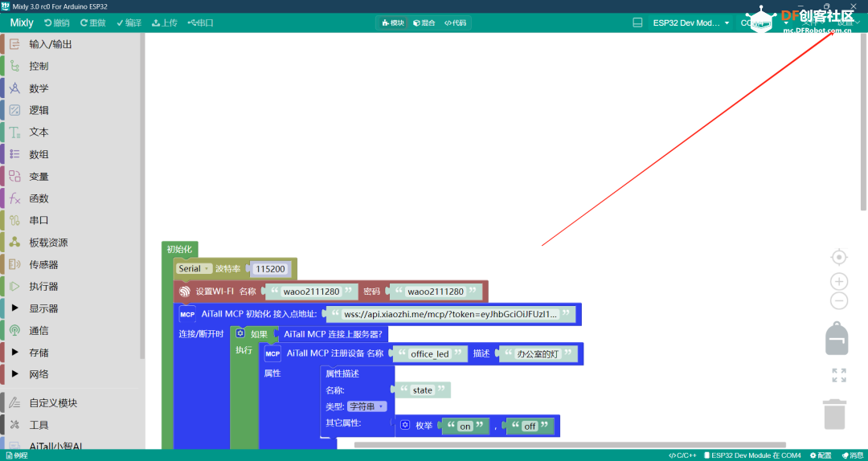Click the center workspace target icon

[839, 257]
